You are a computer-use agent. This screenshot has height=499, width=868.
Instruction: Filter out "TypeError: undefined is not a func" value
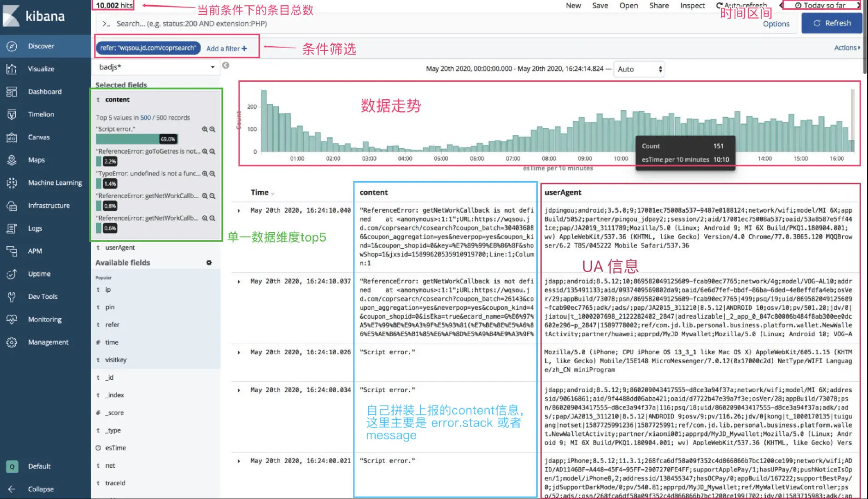click(x=212, y=174)
